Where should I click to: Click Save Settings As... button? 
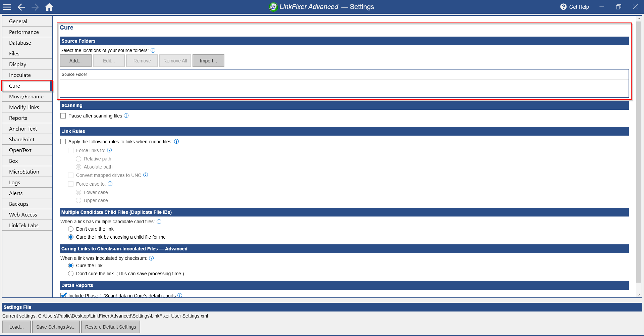click(56, 327)
